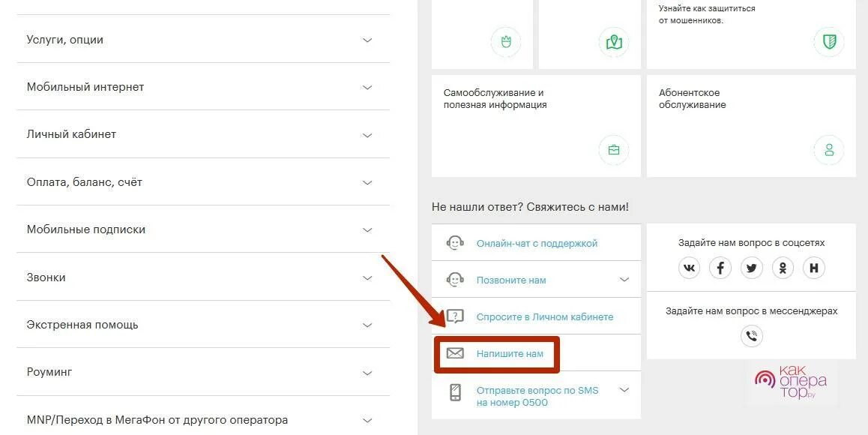The image size is (868, 435).
Task: Open the Facebook social icon
Action: (x=720, y=268)
